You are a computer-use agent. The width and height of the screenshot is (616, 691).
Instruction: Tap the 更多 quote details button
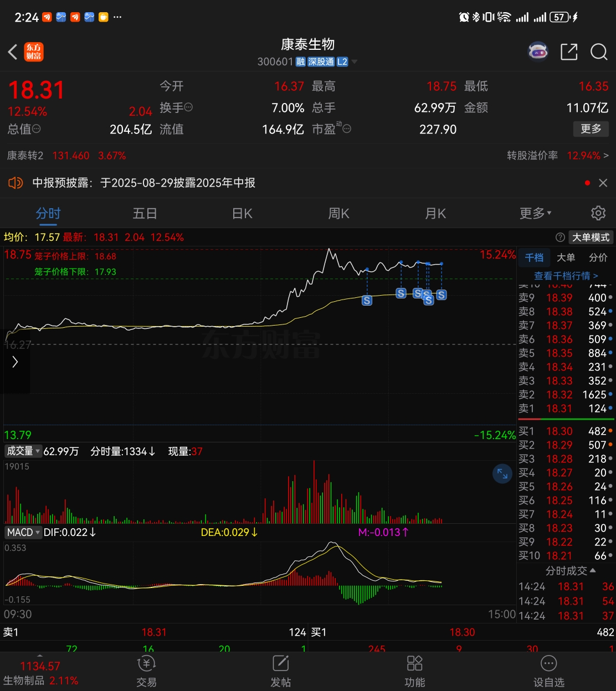[x=591, y=128]
